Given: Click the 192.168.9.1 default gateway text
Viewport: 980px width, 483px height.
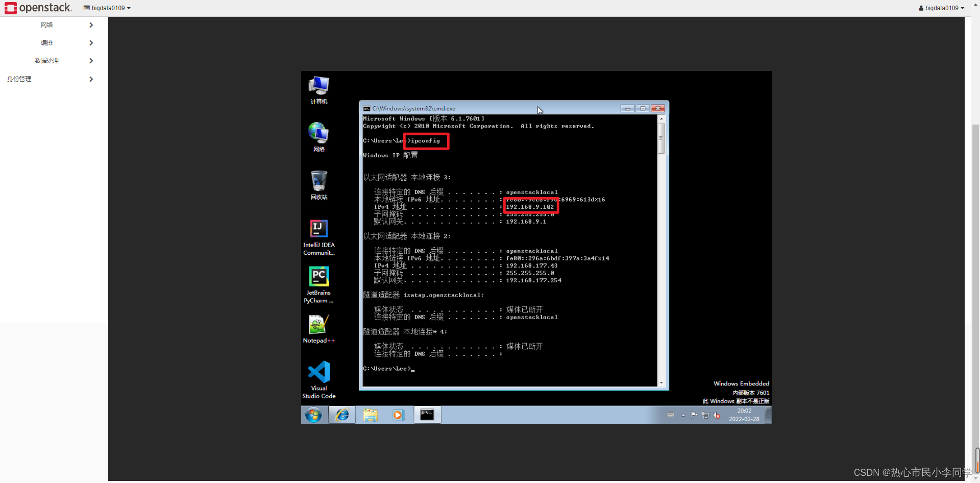Looking at the screenshot, I should click(526, 222).
